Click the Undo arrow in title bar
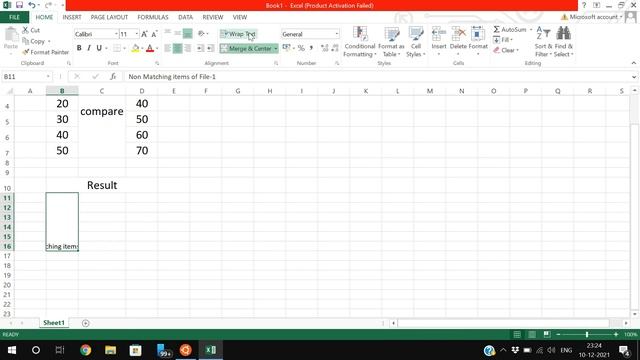The height and width of the screenshot is (360, 640). 32,5
